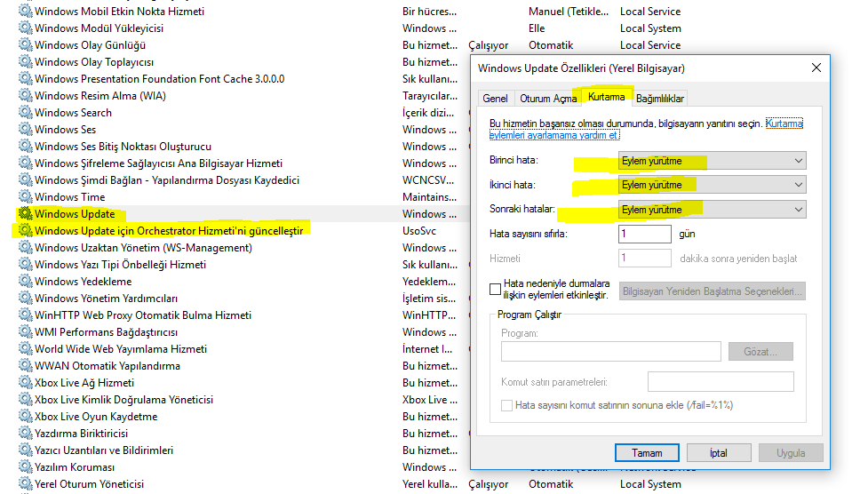Click 'Maintains...' description of Windows Time
868x494 pixels.
[430, 196]
